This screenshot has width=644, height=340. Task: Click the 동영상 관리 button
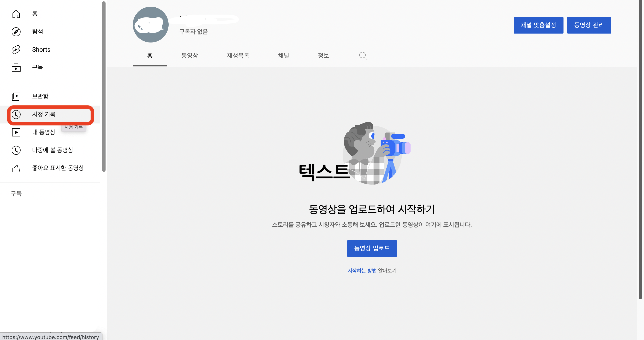(x=589, y=25)
